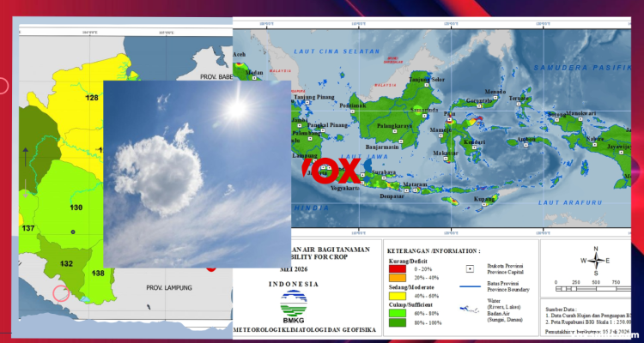Click the Banjarmasin city label

tap(382, 147)
